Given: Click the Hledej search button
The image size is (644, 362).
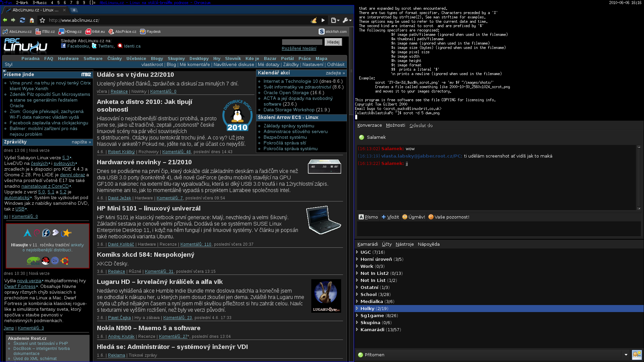Looking at the screenshot, I should (x=333, y=42).
